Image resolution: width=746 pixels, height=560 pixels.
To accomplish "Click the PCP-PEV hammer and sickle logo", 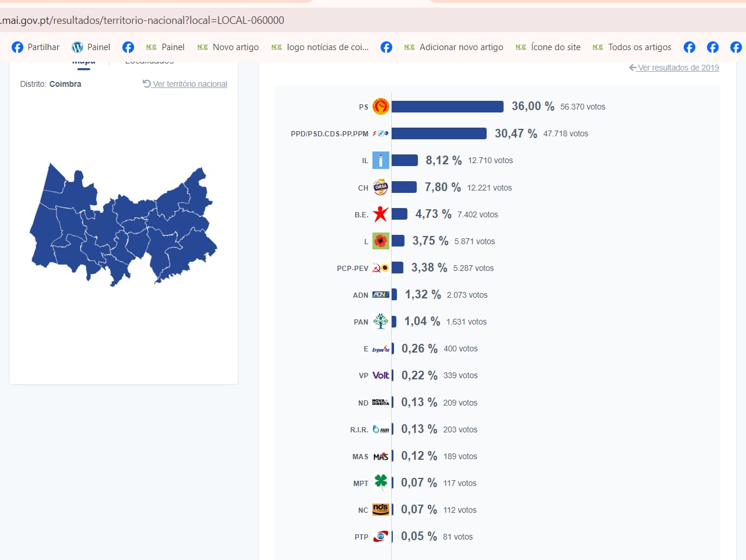I will [x=381, y=268].
